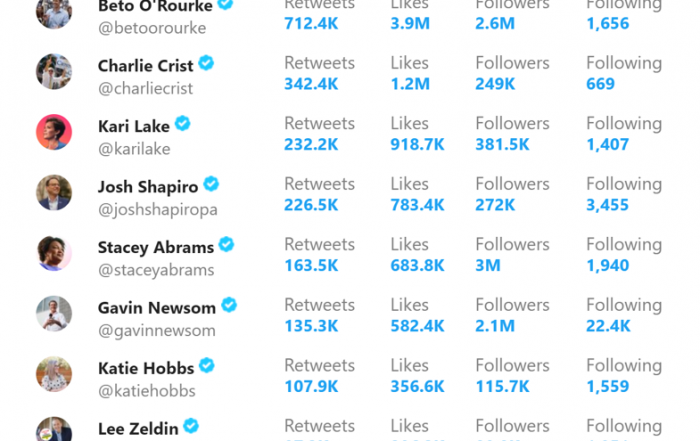This screenshot has height=441, width=700.
Task: Click the @karilake handle
Action: pos(134,149)
